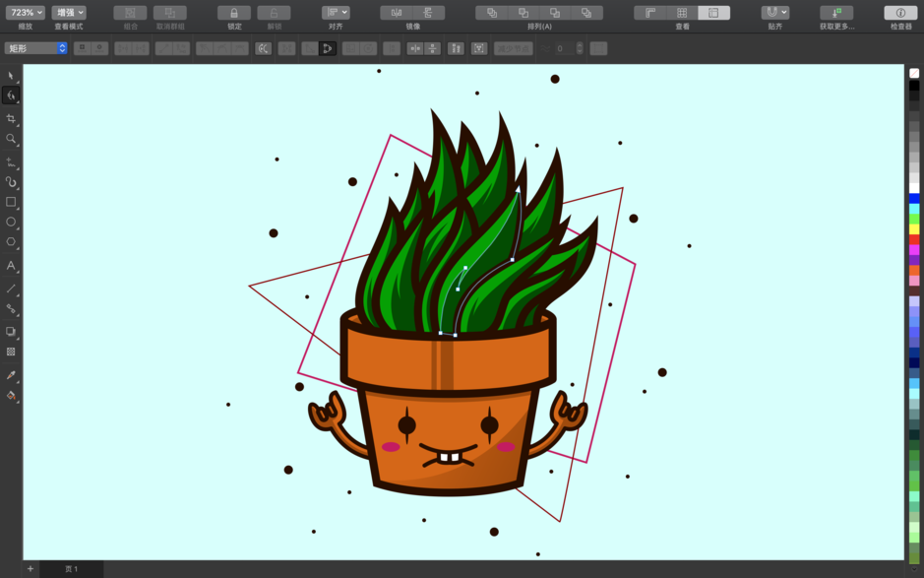Pick the Rectangle tool
Image resolution: width=924 pixels, height=578 pixels.
click(x=11, y=203)
